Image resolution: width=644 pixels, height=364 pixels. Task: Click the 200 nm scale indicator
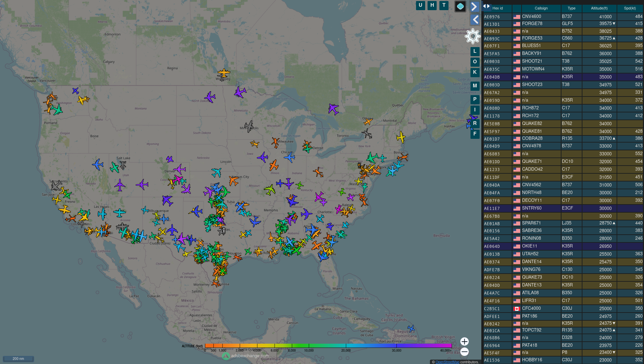click(18, 359)
